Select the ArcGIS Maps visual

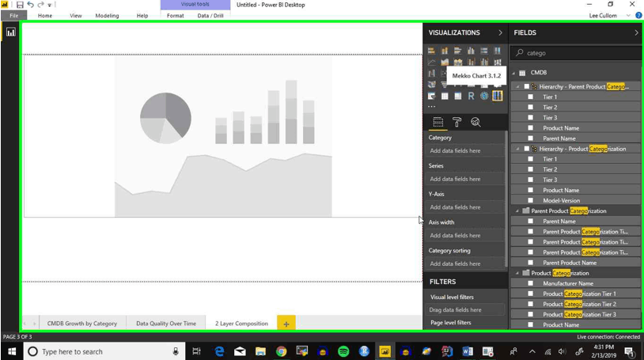[484, 97]
